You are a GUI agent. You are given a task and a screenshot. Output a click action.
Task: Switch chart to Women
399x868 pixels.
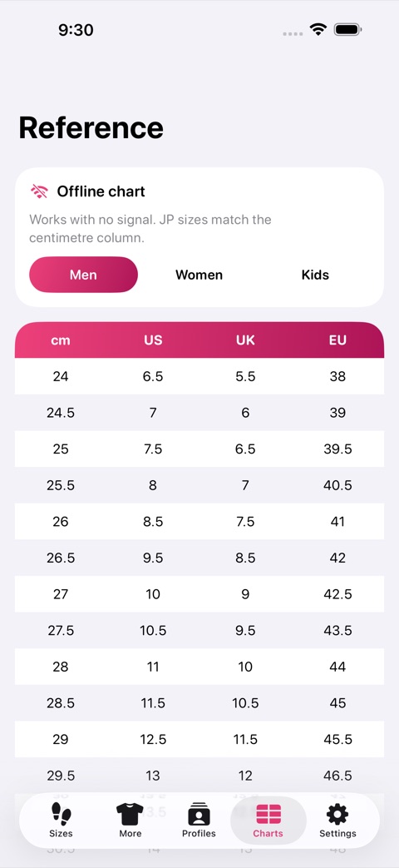199,275
